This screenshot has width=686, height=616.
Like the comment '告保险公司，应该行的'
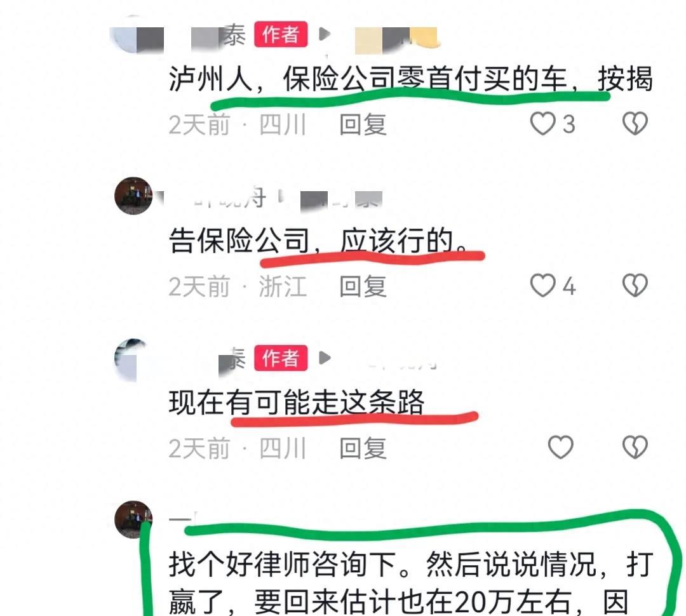[x=542, y=286]
